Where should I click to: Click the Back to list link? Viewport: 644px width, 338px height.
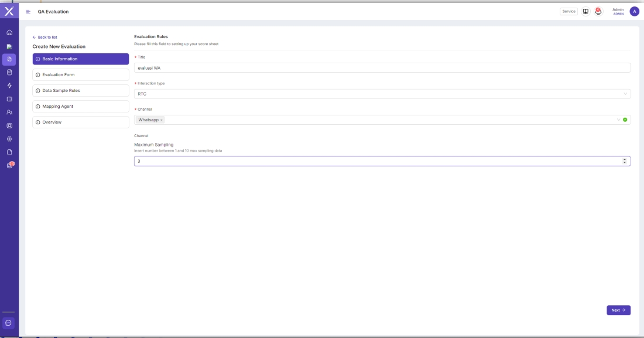45,37
